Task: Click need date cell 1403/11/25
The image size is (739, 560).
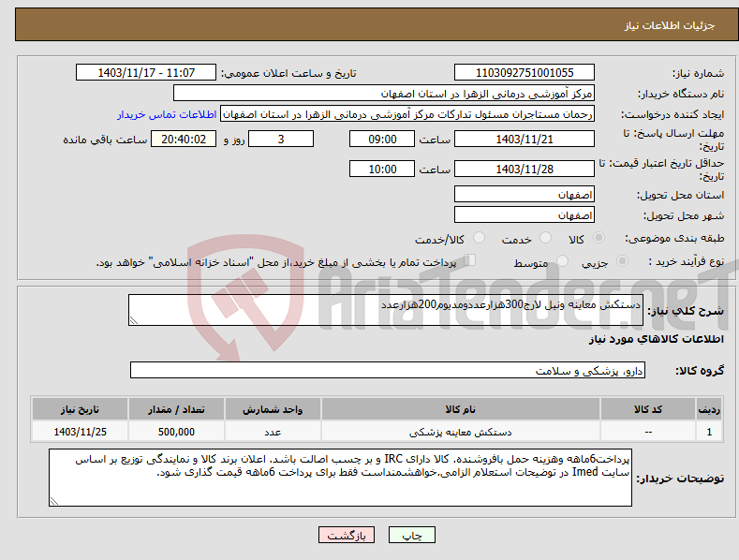Action: (81, 432)
